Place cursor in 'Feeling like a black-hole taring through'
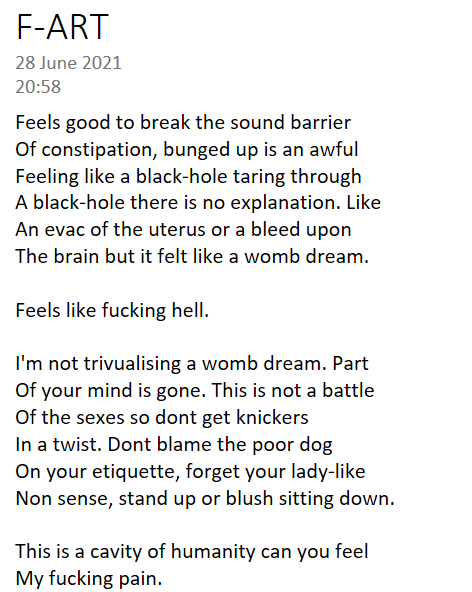This screenshot has height=592, width=472. coord(188,176)
